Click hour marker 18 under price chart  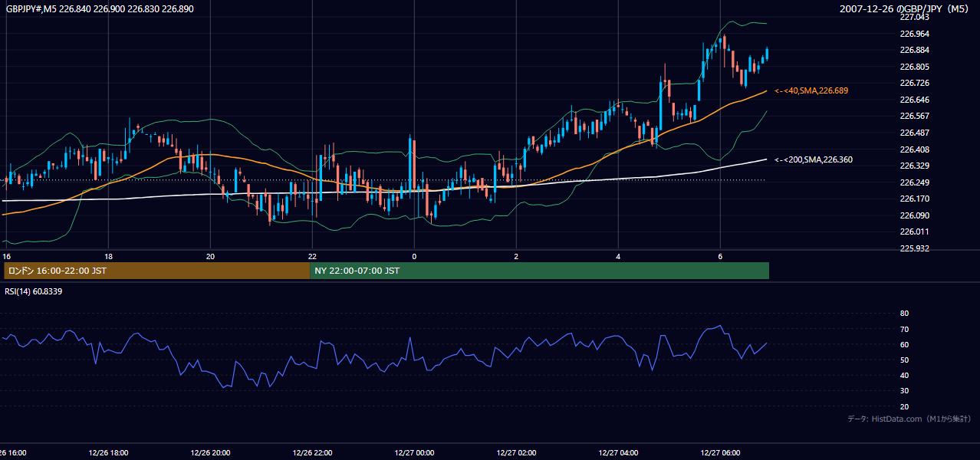(108, 255)
